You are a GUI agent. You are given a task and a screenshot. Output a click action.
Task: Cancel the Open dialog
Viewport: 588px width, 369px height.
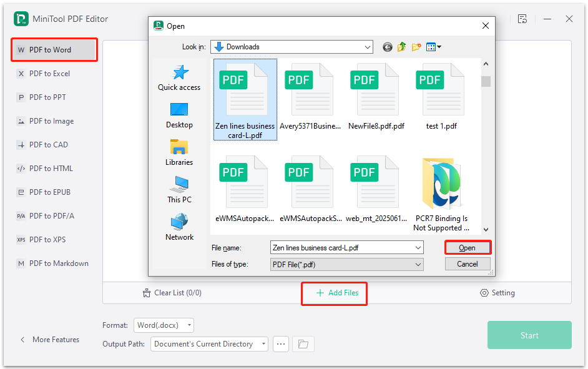[x=468, y=264]
